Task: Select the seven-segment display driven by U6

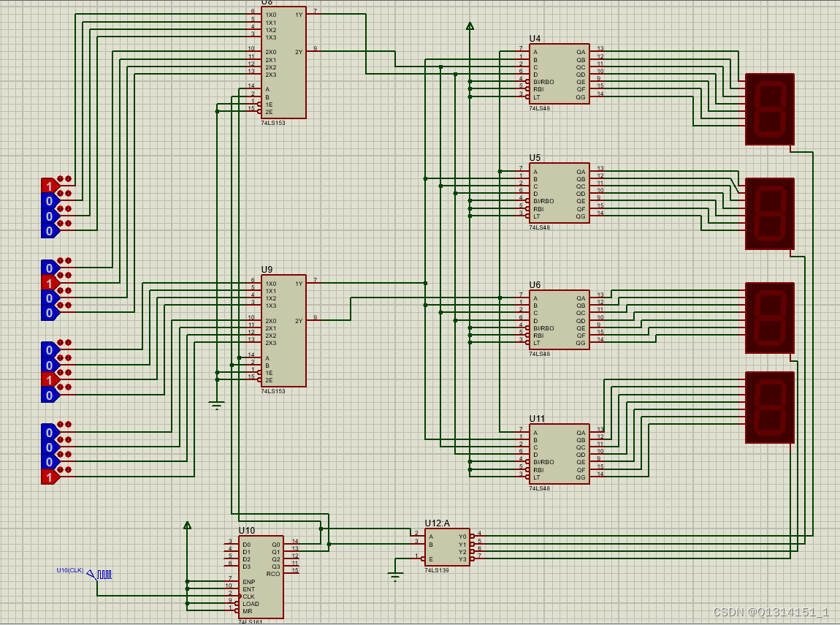Action: pos(770,318)
